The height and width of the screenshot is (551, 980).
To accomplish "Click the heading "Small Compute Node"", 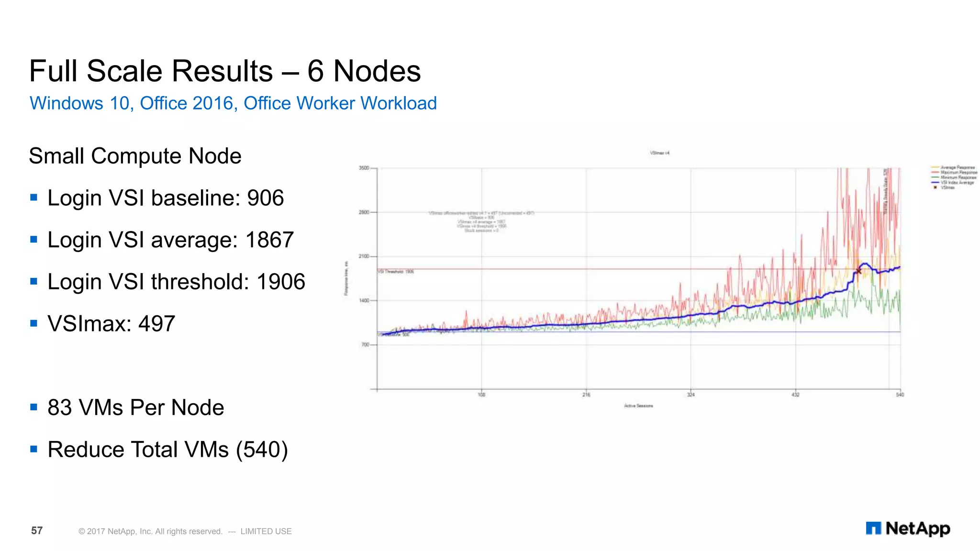I will click(x=135, y=156).
